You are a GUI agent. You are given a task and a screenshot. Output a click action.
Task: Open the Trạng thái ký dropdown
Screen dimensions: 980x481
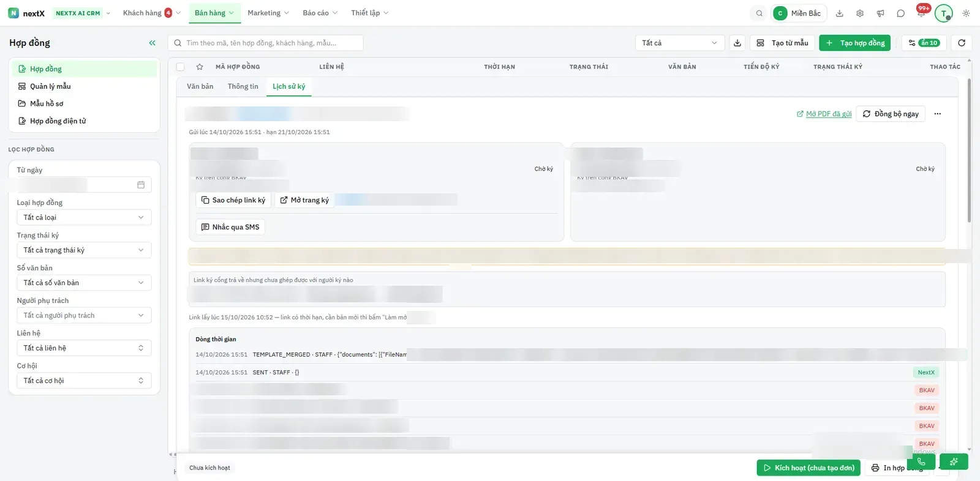84,250
